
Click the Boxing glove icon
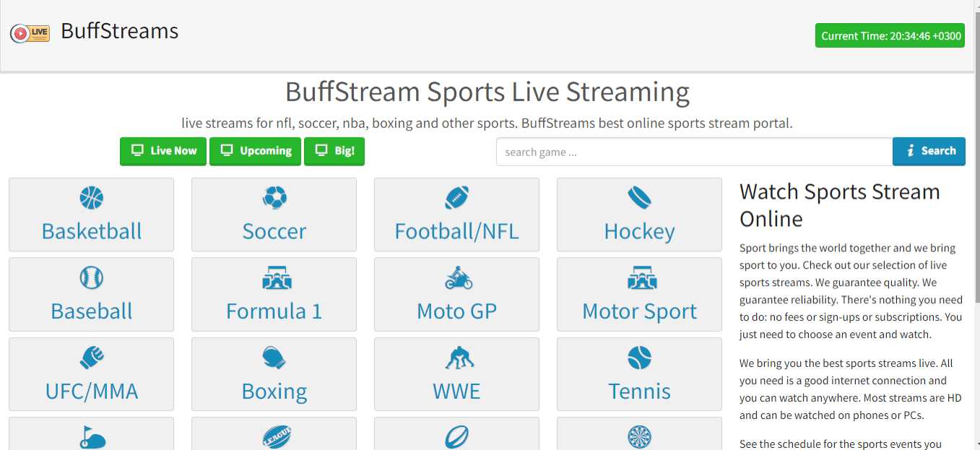pyautogui.click(x=274, y=357)
